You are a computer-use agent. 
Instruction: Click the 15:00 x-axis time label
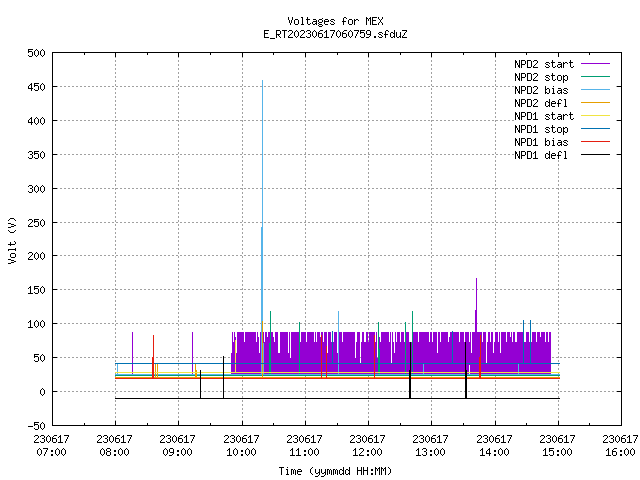click(x=558, y=452)
